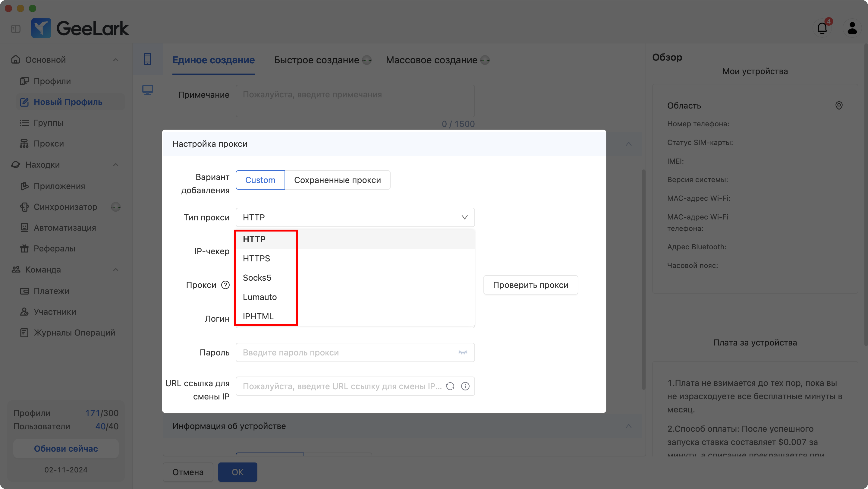Screen dimensions: 868x489
Task: Click the Профили 171/300 counter
Action: tap(66, 413)
